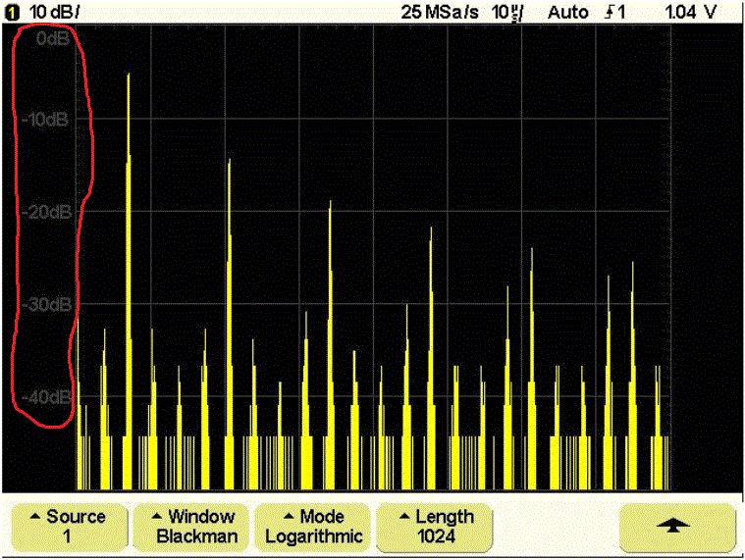Viewport: 745px width, 560px height.
Task: Click the 10 dB/ scale readout
Action: (54, 13)
